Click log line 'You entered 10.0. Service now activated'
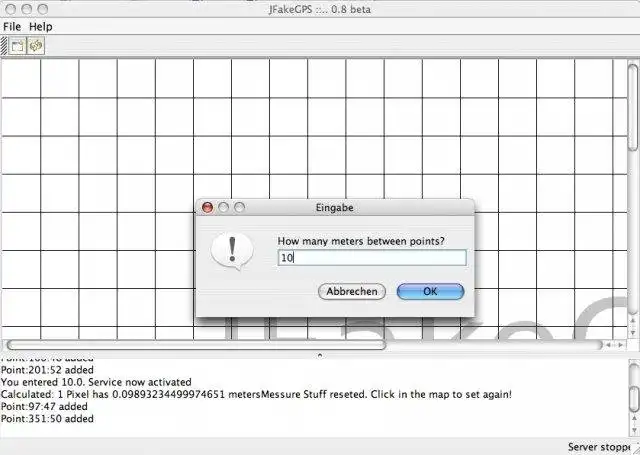Image resolution: width=640 pixels, height=455 pixels. click(96, 382)
